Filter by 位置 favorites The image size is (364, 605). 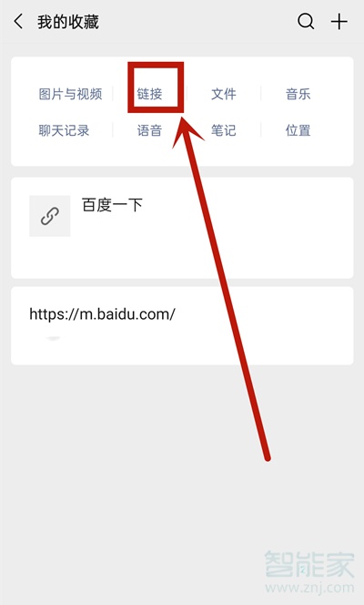click(x=298, y=130)
